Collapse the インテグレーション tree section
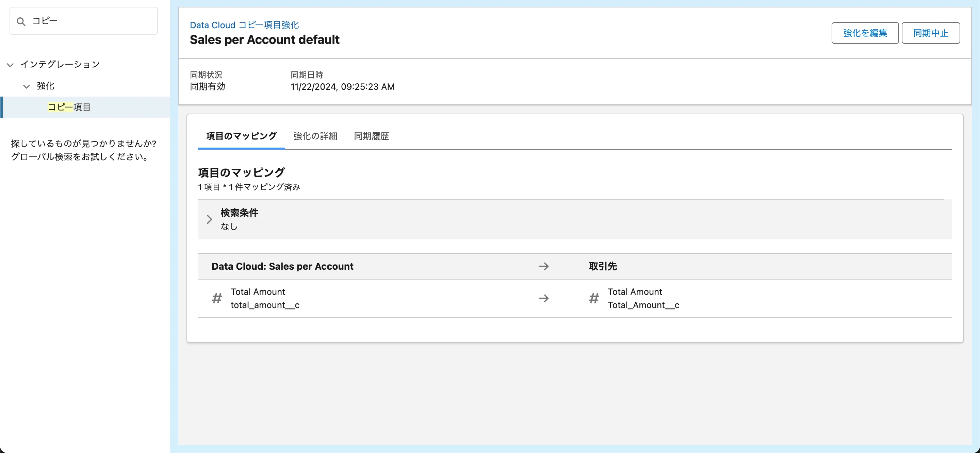The height and width of the screenshot is (453, 980). (11, 65)
